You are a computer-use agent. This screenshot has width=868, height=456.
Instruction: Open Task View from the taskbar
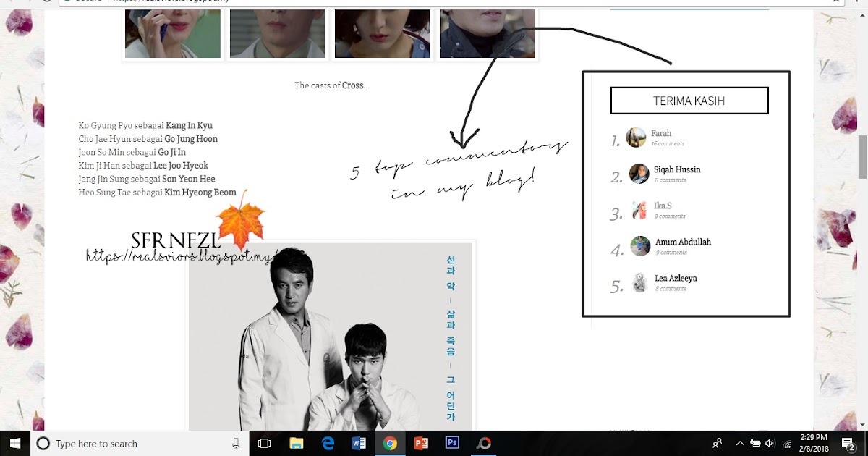264,443
